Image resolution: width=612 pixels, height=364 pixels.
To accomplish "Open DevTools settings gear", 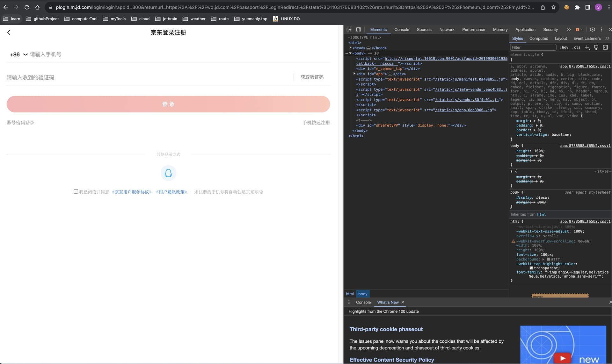I will tap(592, 29).
